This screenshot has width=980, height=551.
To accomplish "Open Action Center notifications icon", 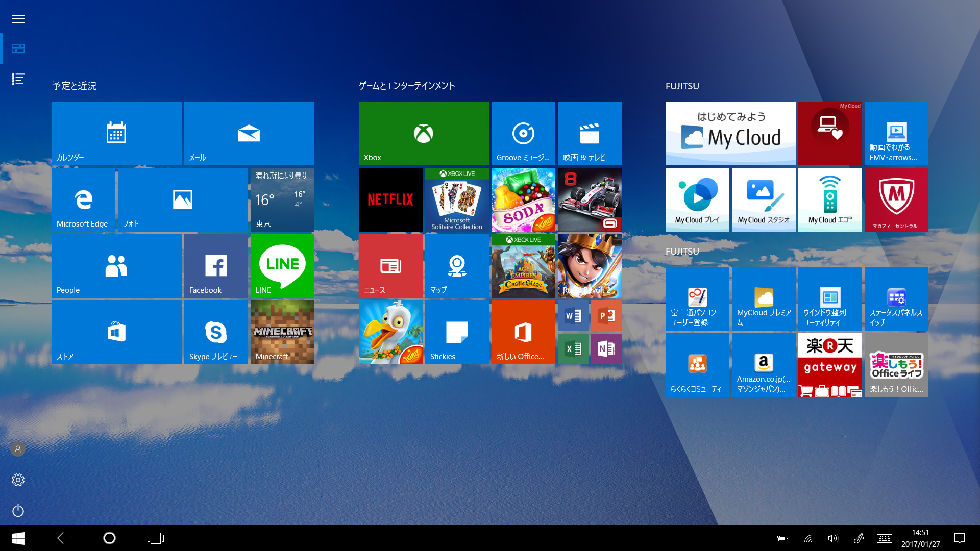I will (960, 538).
